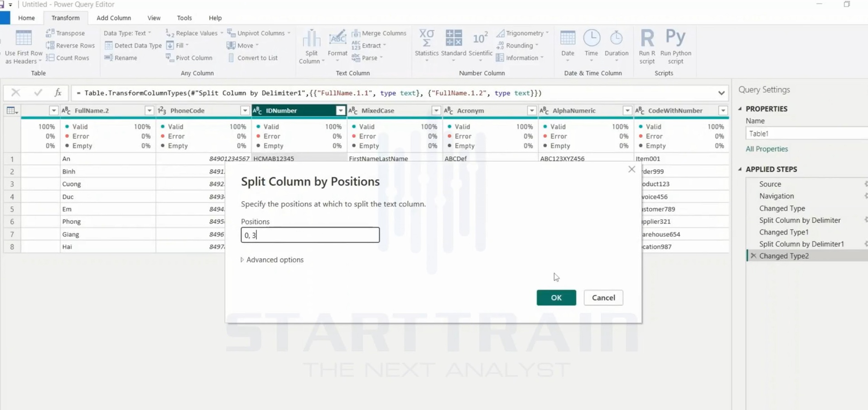
Task: Open the Data Type: Text dropdown
Action: point(127,33)
